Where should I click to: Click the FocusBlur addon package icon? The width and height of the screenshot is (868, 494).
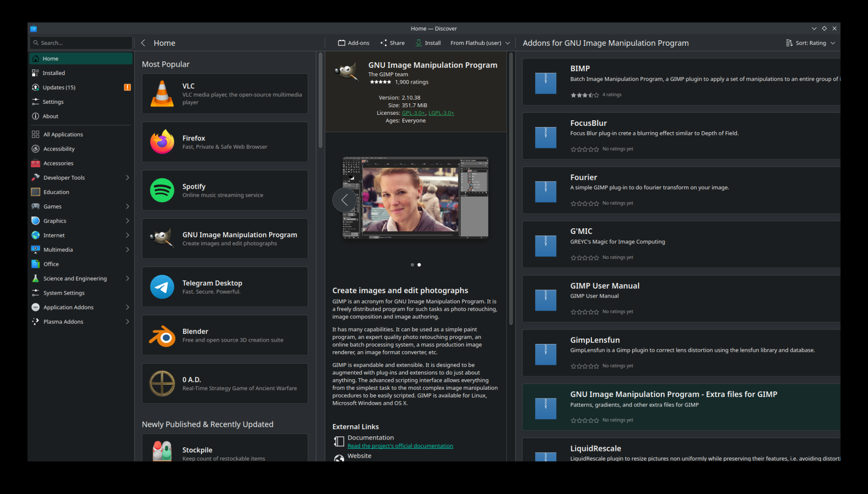pos(546,137)
